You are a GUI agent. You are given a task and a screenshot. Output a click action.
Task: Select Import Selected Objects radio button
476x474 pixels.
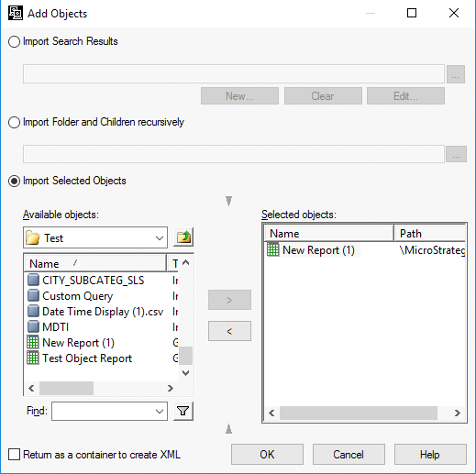point(14,181)
